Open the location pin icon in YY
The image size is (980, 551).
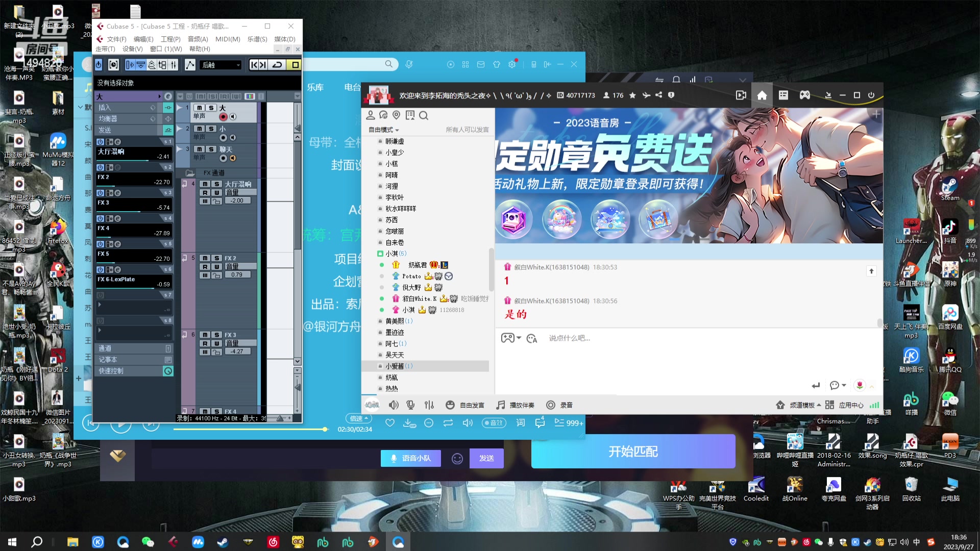pyautogui.click(x=396, y=115)
